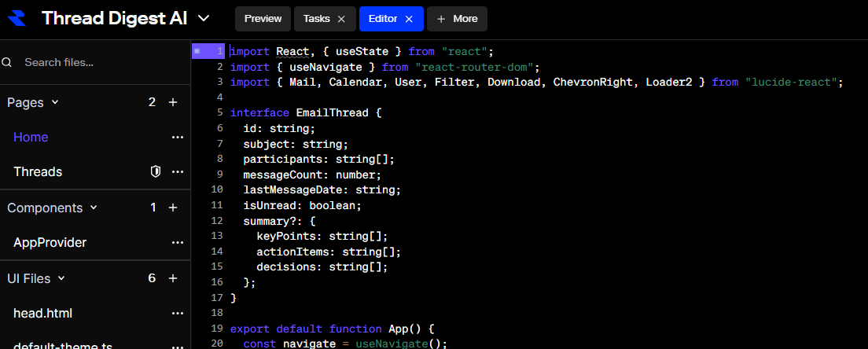This screenshot has height=349, width=868.
Task: Close the Tasks tab
Action: click(341, 18)
